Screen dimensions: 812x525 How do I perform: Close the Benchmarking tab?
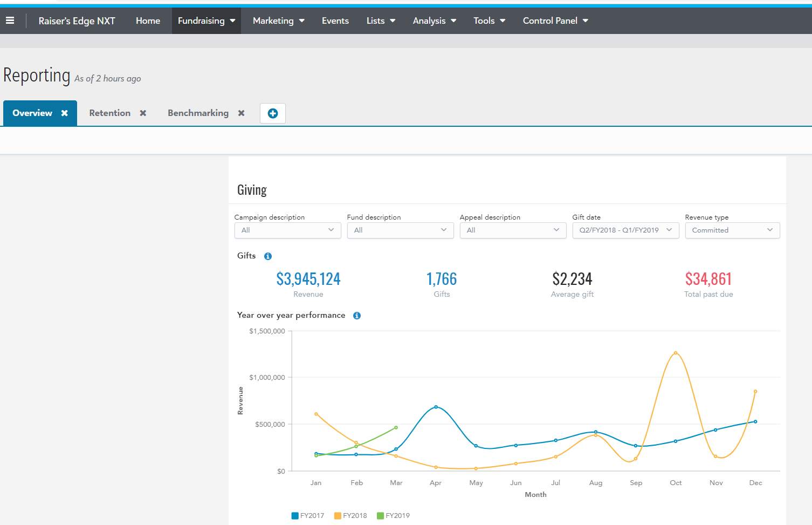[242, 113]
